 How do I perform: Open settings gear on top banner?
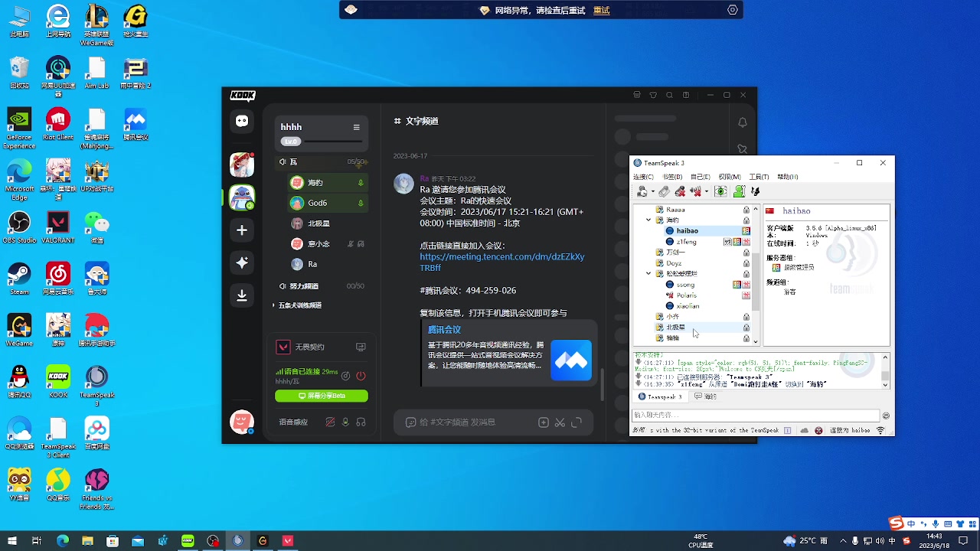pyautogui.click(x=733, y=10)
